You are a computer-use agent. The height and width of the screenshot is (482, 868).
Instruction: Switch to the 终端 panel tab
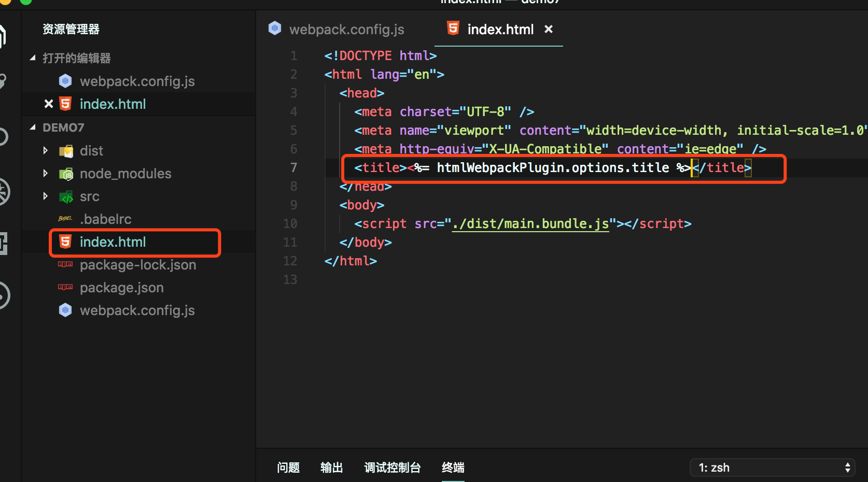click(453, 467)
